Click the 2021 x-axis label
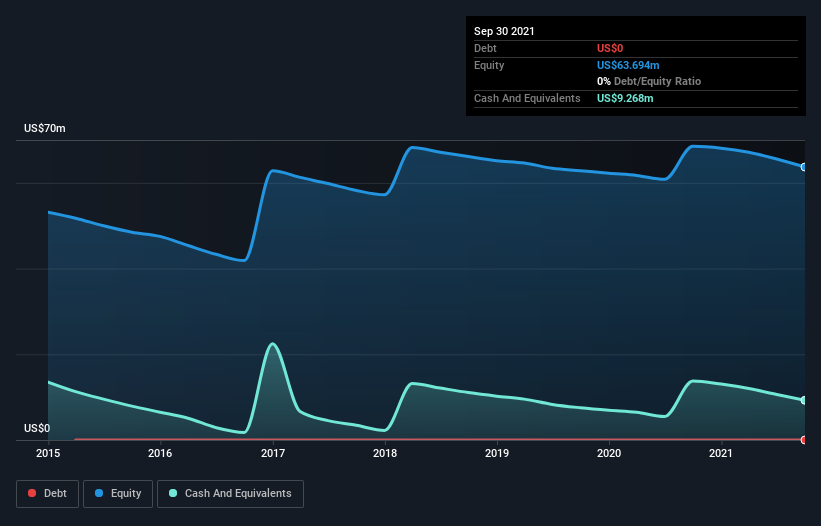Screen dimensions: 821x526 click(720, 453)
